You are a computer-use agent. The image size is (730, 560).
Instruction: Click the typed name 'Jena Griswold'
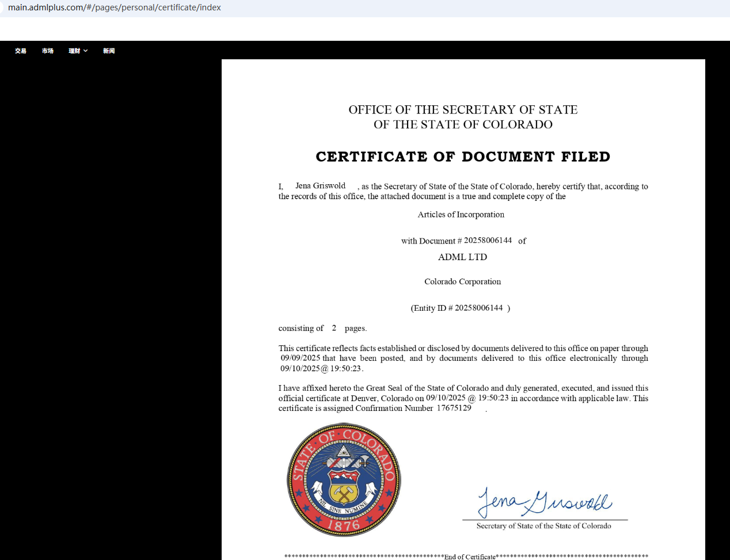tap(321, 185)
